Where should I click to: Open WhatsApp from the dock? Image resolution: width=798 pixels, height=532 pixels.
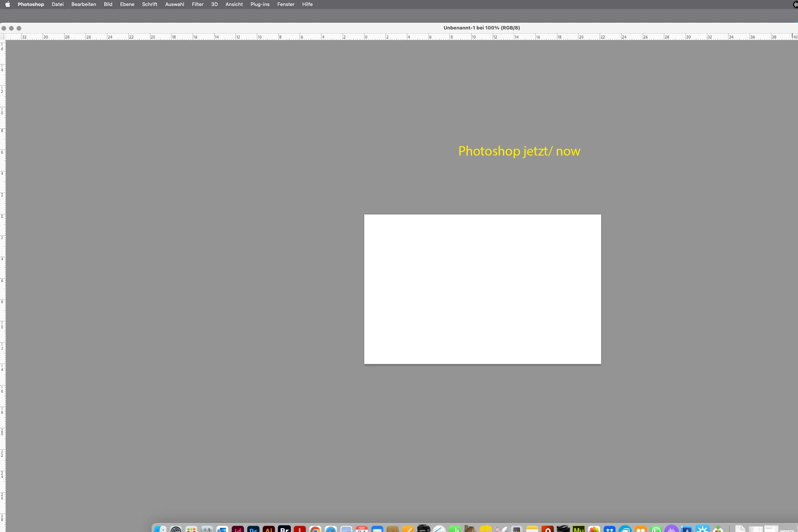656,529
